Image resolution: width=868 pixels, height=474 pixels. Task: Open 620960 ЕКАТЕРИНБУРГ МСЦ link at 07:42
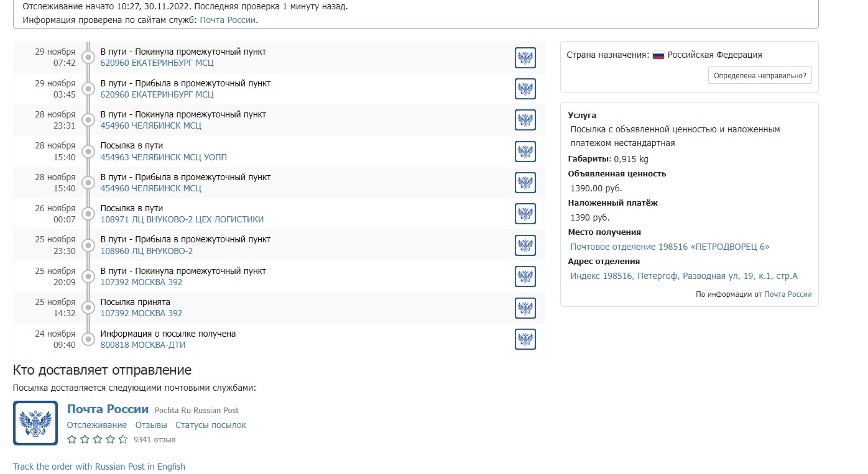(x=157, y=63)
